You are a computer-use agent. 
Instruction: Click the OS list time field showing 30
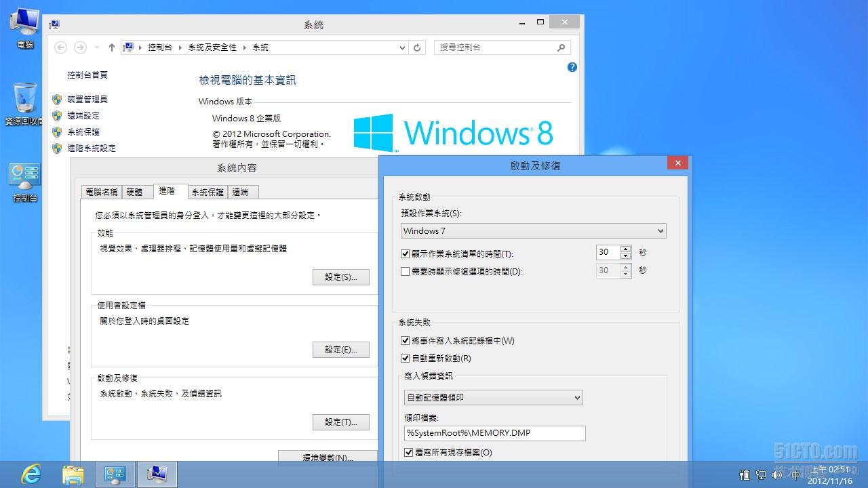click(608, 252)
